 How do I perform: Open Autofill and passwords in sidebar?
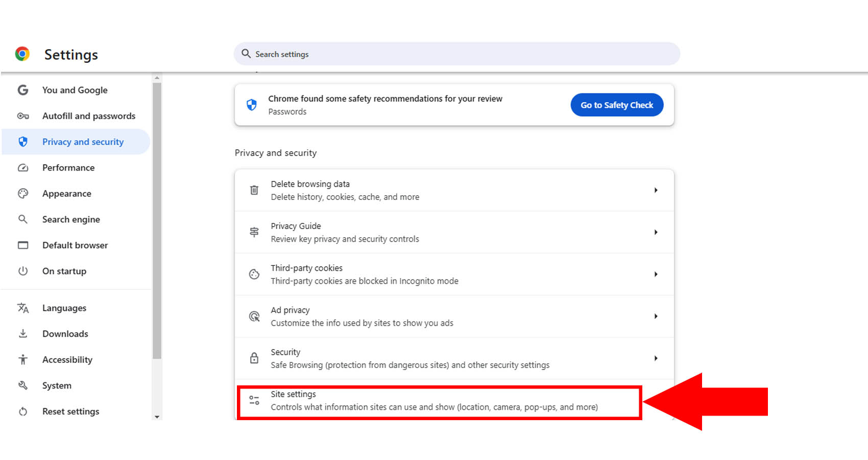pyautogui.click(x=88, y=116)
